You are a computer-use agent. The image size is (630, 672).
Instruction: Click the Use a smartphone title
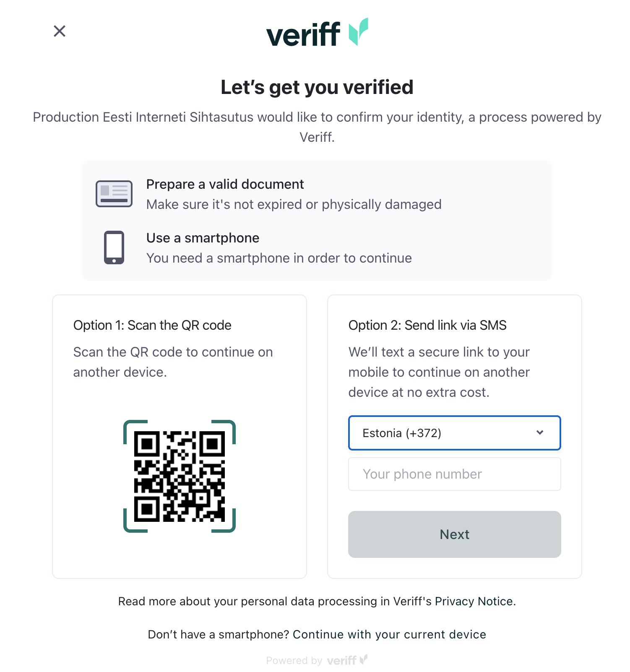(x=203, y=238)
